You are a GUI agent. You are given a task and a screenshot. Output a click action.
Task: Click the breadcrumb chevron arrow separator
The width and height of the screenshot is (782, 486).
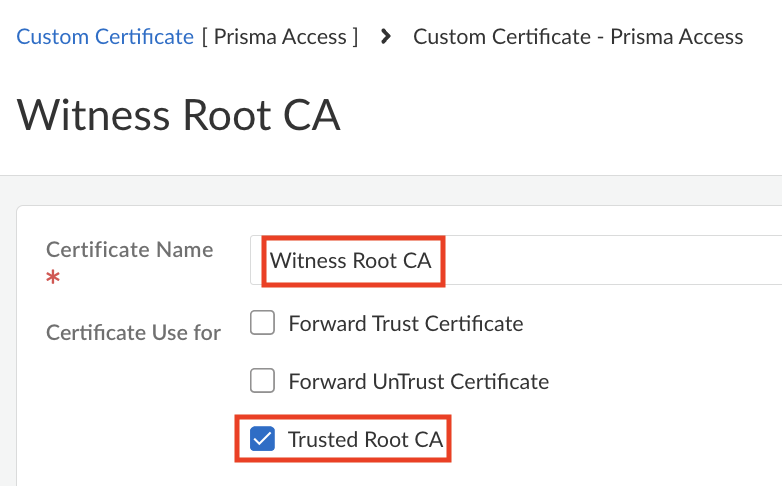(386, 37)
